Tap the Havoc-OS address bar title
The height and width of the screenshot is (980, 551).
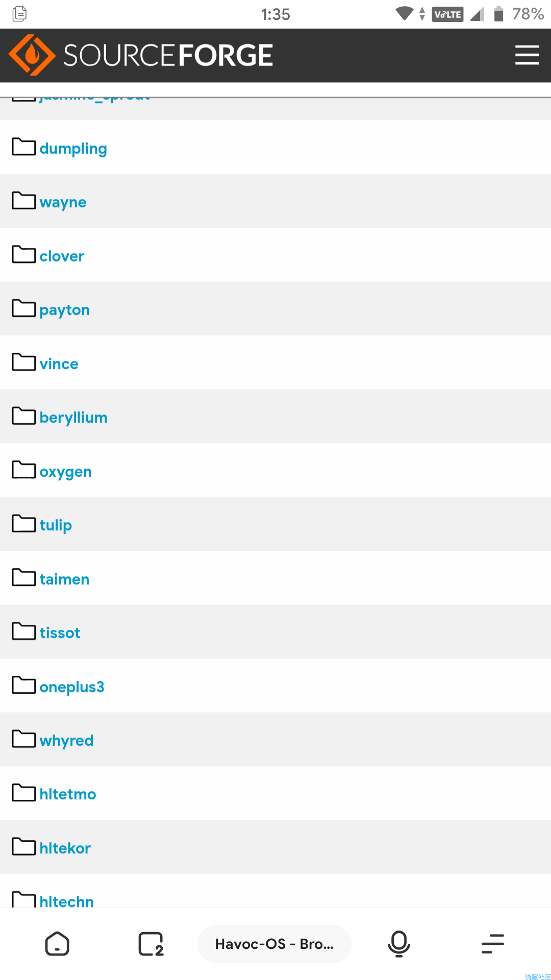pyautogui.click(x=274, y=944)
